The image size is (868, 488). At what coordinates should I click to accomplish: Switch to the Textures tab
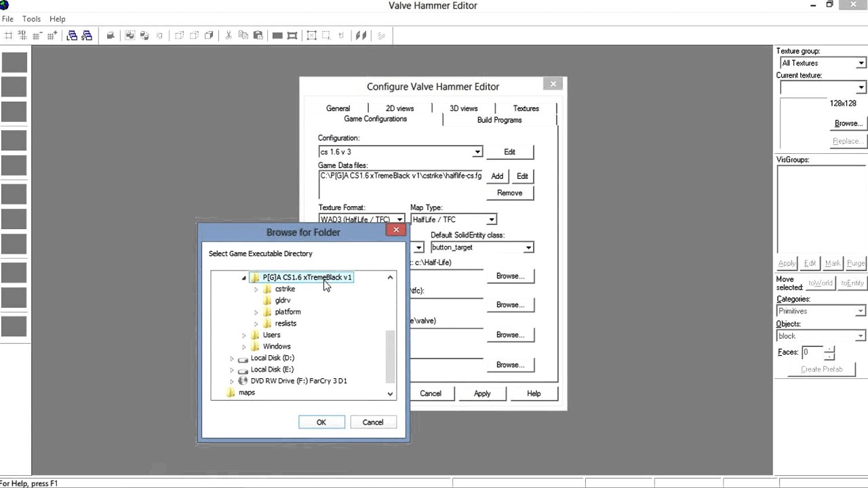tap(526, 108)
